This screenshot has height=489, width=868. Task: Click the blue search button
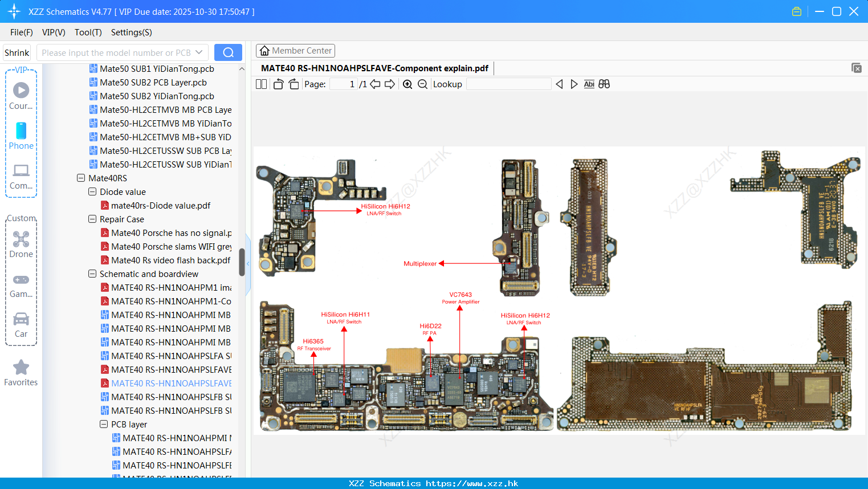[228, 52]
